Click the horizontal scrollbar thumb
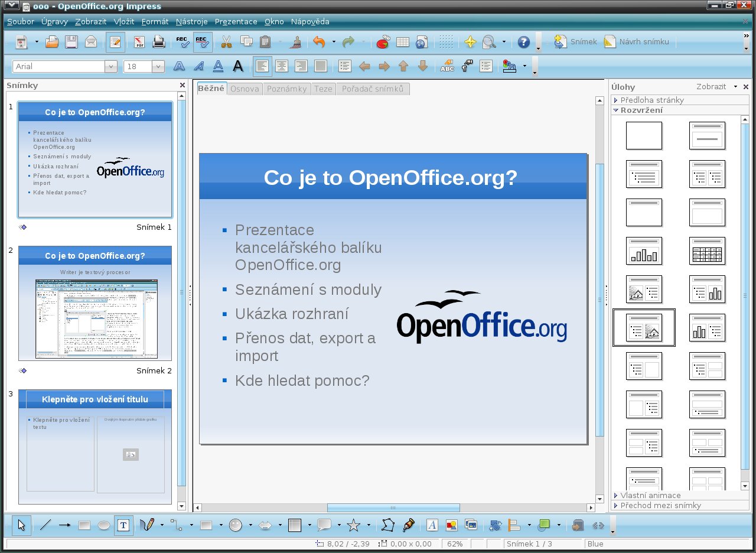The image size is (756, 553). pos(393,508)
